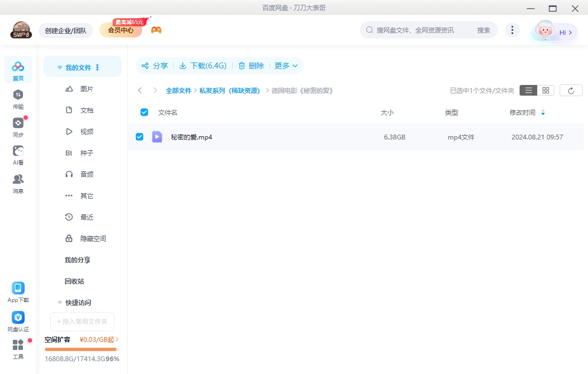This screenshot has height=374, width=588.
Task: Click the 下载(6.4G) download button
Action: [203, 66]
